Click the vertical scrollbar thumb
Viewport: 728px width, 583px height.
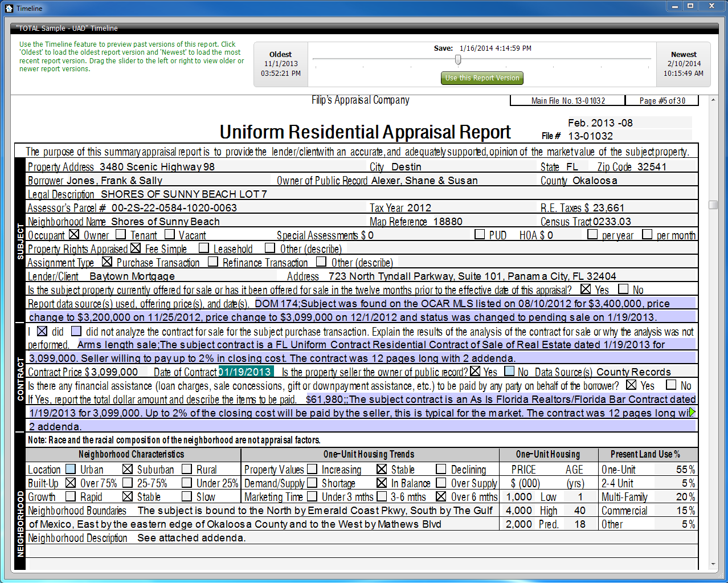click(713, 205)
